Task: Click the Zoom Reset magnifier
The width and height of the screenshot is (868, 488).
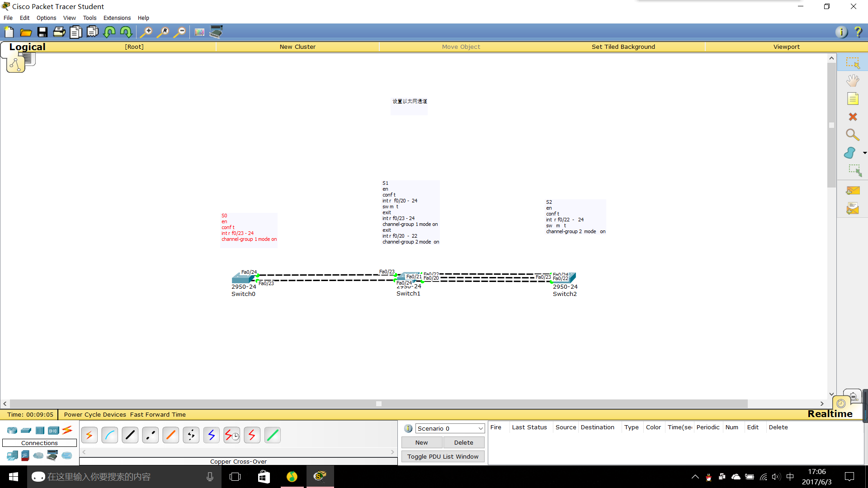Action: [163, 32]
